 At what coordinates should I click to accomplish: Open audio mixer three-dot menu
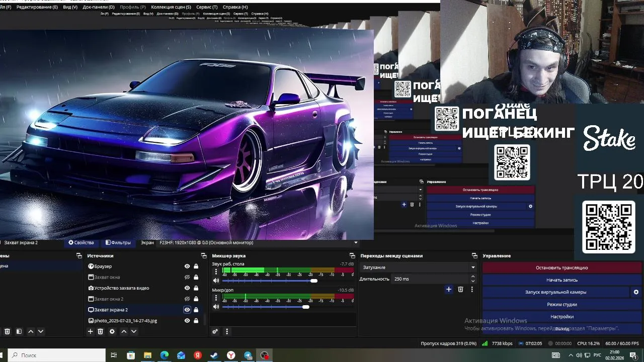point(227,331)
